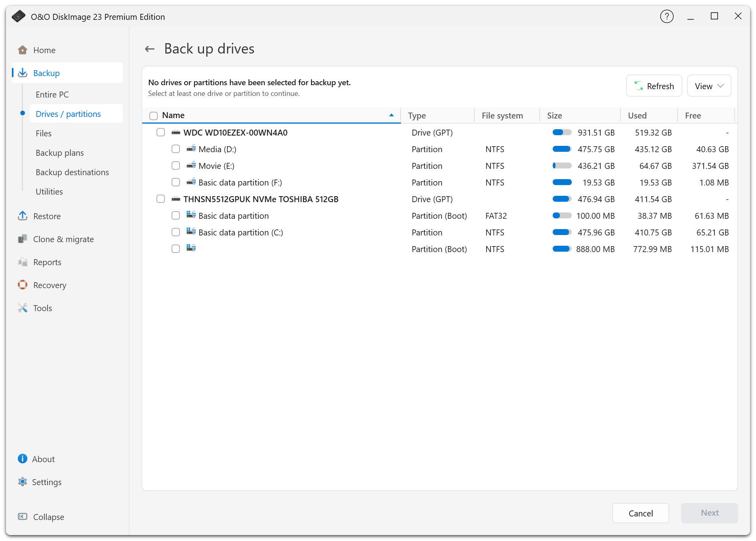
Task: Click the Tools wrench icon
Action: [x=23, y=308]
